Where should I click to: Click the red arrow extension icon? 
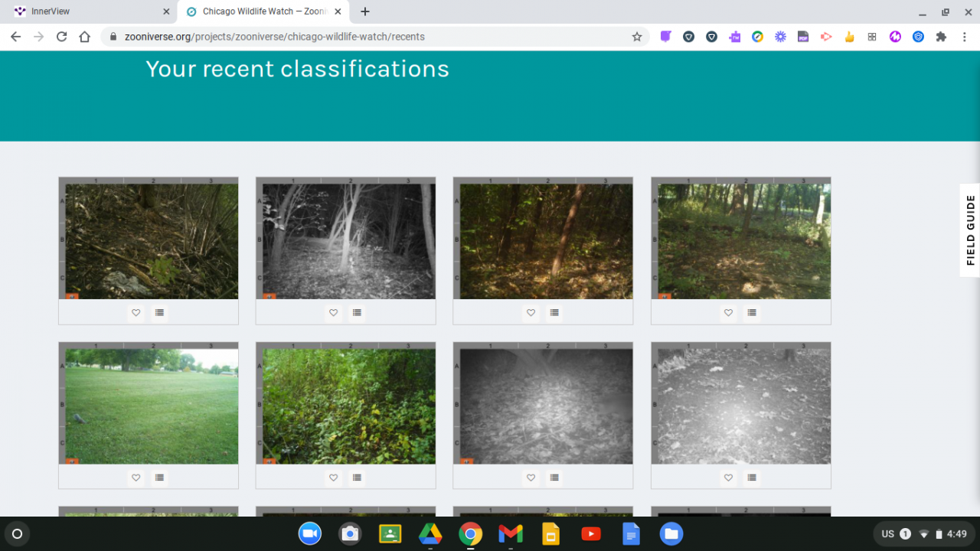tap(826, 37)
